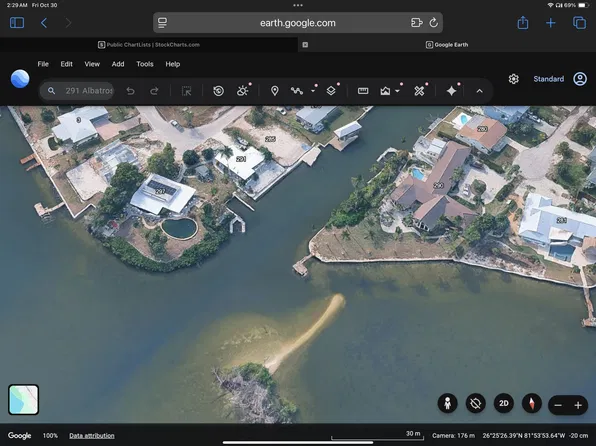Open the account profile menu
Screen dimensions: 596x446
click(580, 79)
